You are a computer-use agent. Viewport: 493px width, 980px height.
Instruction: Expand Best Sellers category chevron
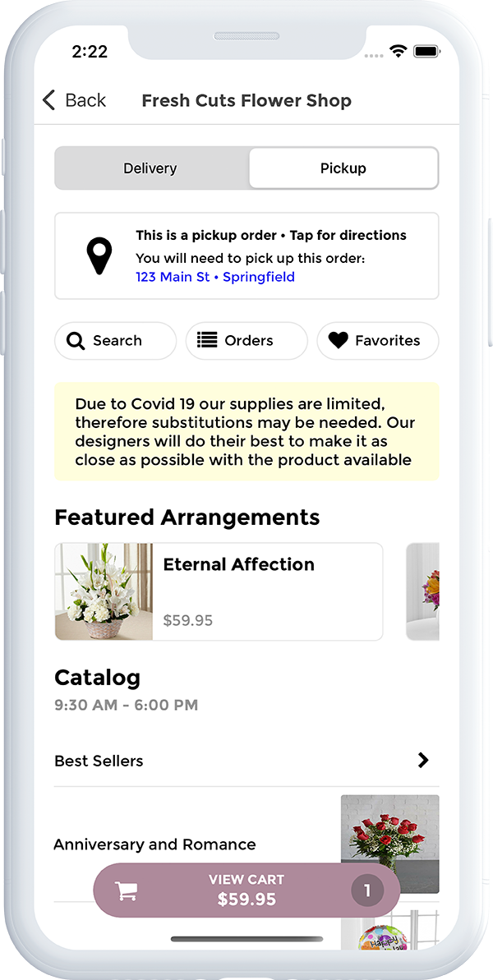(x=423, y=761)
